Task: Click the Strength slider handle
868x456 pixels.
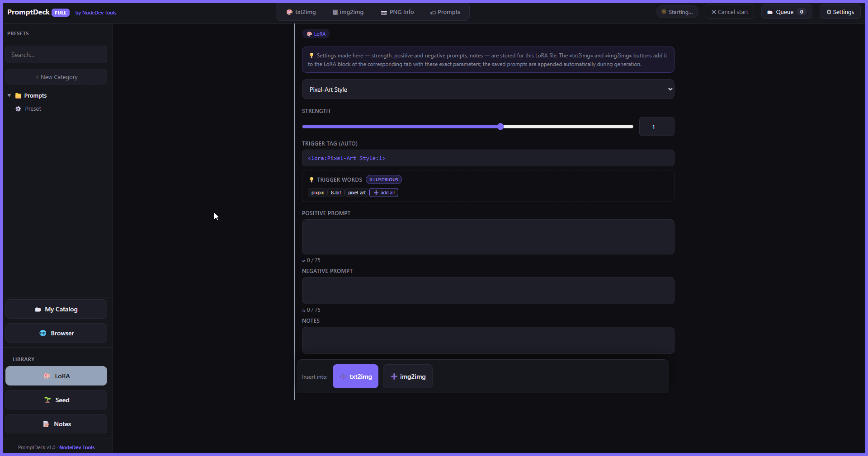Action: point(500,127)
